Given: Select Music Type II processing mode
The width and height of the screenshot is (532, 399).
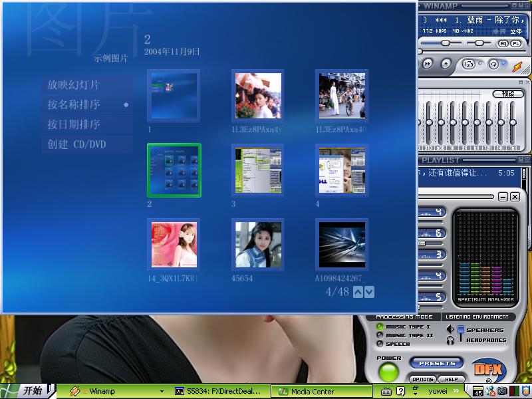Looking at the screenshot, I should pyautogui.click(x=380, y=335).
